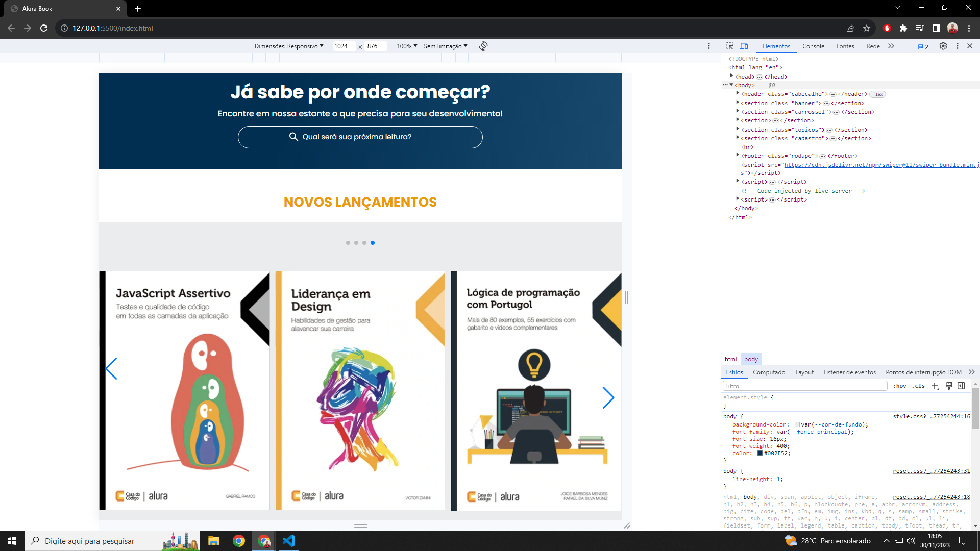
Task: Click the JavaScript Assertivo book cover
Action: pos(184,391)
